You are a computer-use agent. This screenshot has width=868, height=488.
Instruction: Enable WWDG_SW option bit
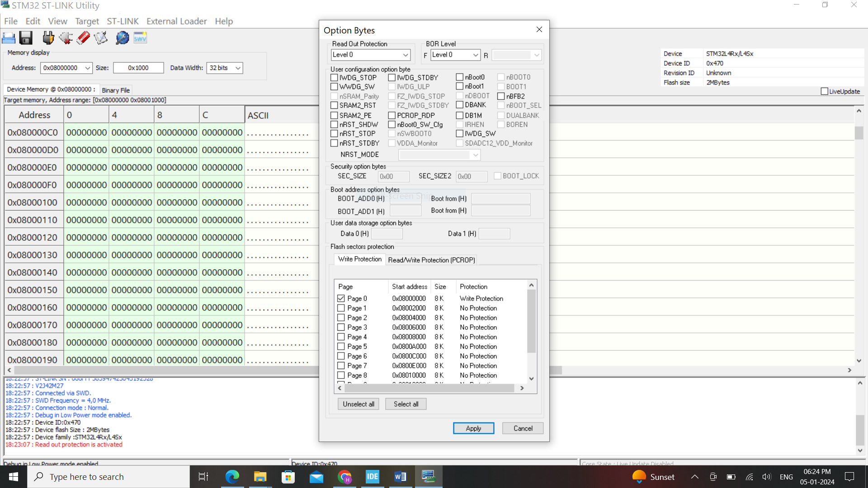click(334, 87)
